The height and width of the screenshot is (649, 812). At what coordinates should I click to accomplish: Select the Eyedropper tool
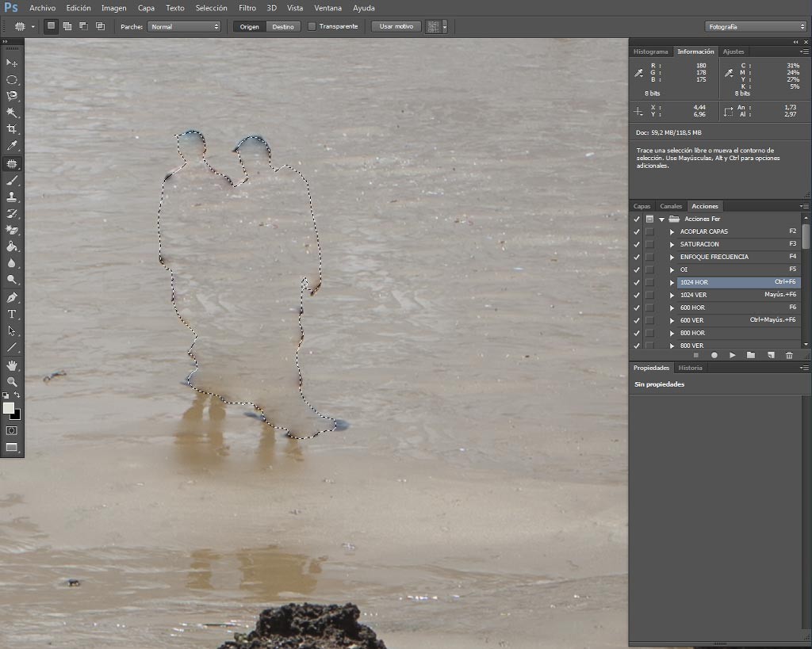click(x=11, y=146)
